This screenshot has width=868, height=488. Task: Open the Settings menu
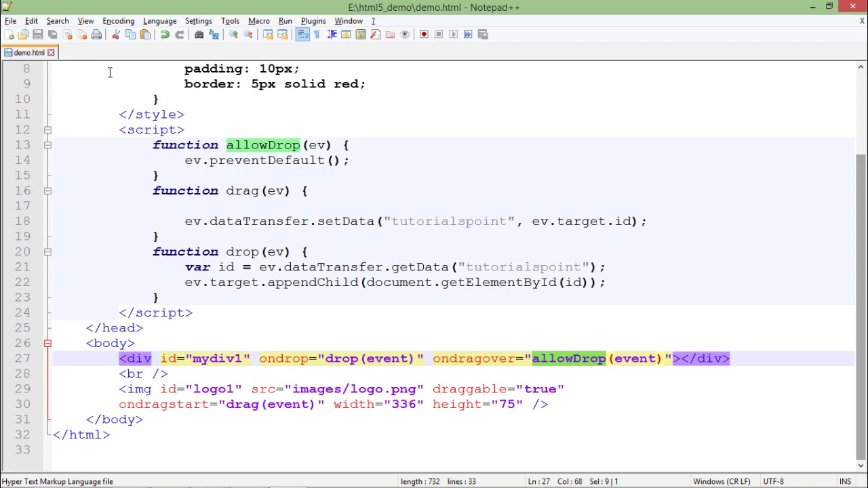(199, 21)
